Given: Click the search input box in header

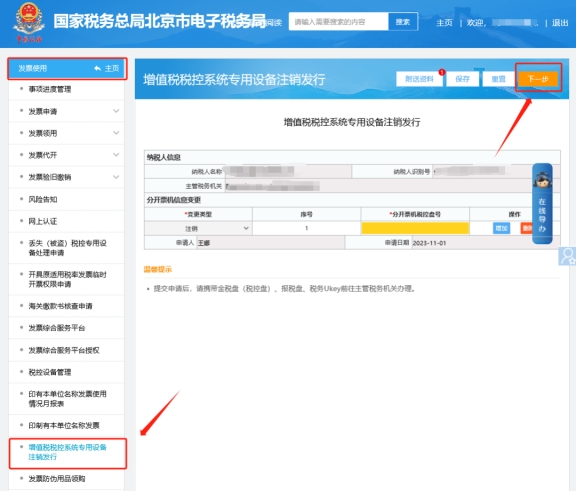Looking at the screenshot, I should [338, 22].
